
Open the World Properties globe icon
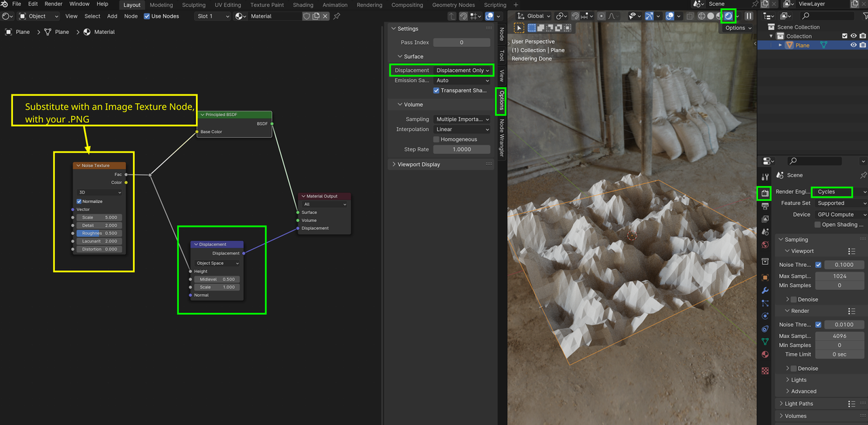765,243
